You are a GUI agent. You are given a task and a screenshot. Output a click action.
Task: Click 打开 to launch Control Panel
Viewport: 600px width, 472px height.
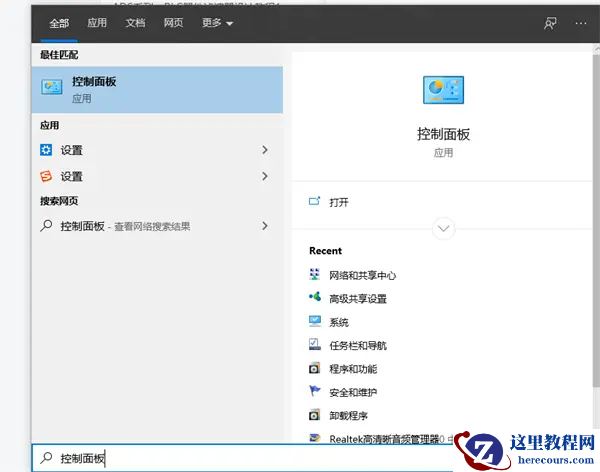click(x=339, y=202)
